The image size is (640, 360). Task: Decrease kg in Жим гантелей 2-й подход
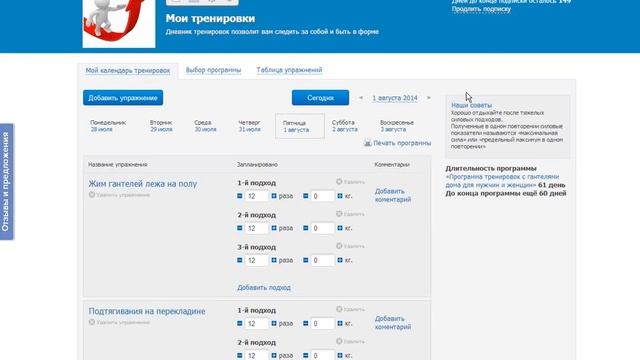(305, 228)
